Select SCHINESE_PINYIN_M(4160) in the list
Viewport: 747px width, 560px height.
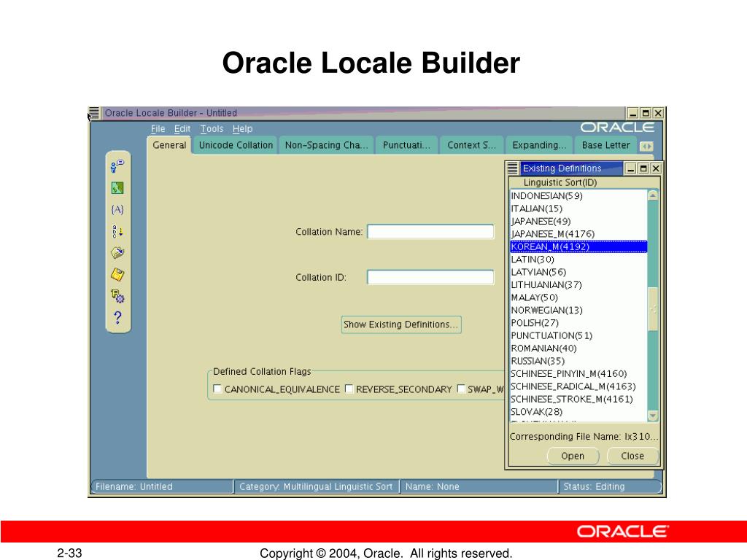[578, 373]
